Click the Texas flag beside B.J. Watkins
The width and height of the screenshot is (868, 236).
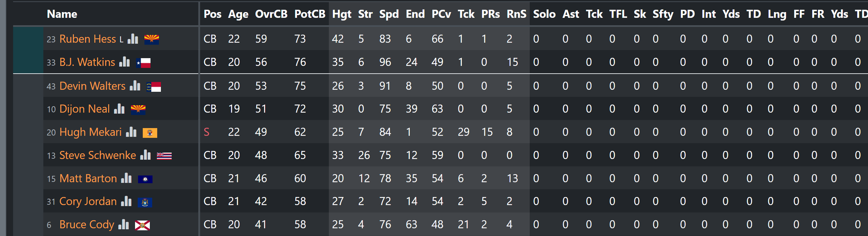(143, 63)
